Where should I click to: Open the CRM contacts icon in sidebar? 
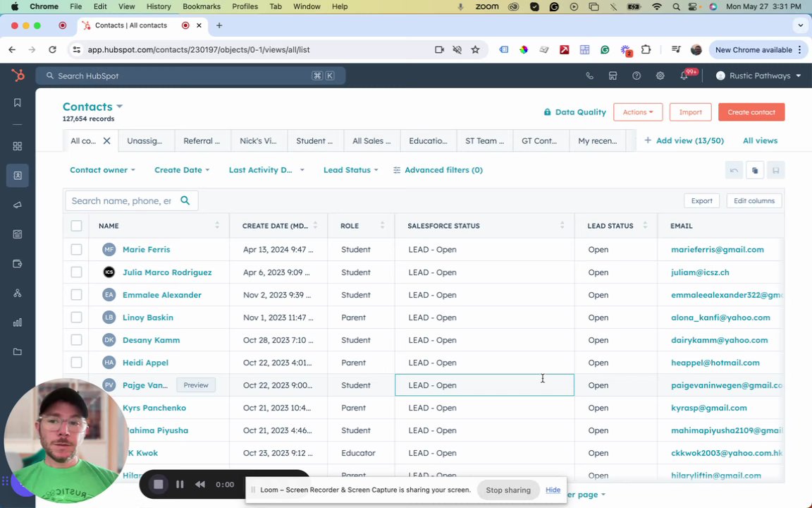[18, 176]
